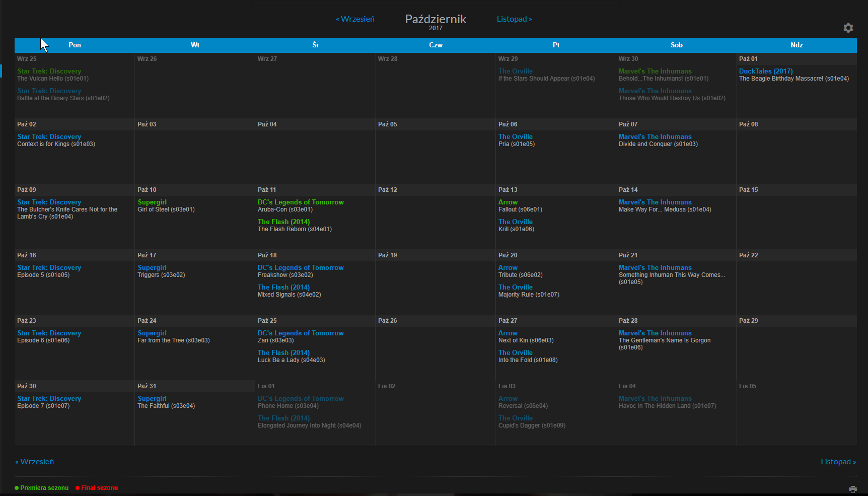Open The Orville on Paź 06
868x496 pixels.
coord(515,137)
